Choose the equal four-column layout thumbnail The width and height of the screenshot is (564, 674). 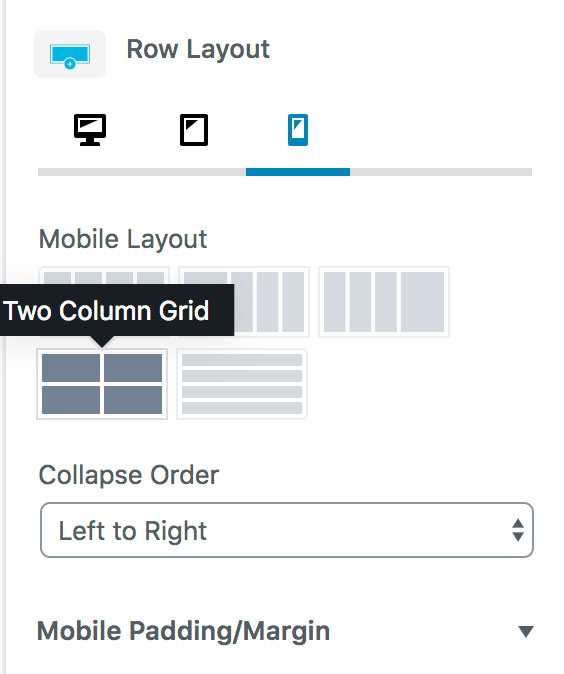click(x=104, y=276)
